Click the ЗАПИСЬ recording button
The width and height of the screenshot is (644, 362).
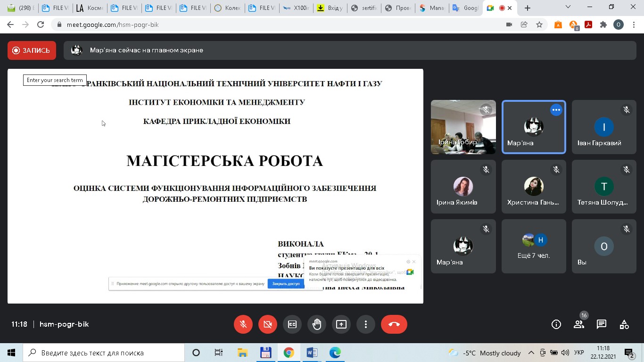(31, 49)
